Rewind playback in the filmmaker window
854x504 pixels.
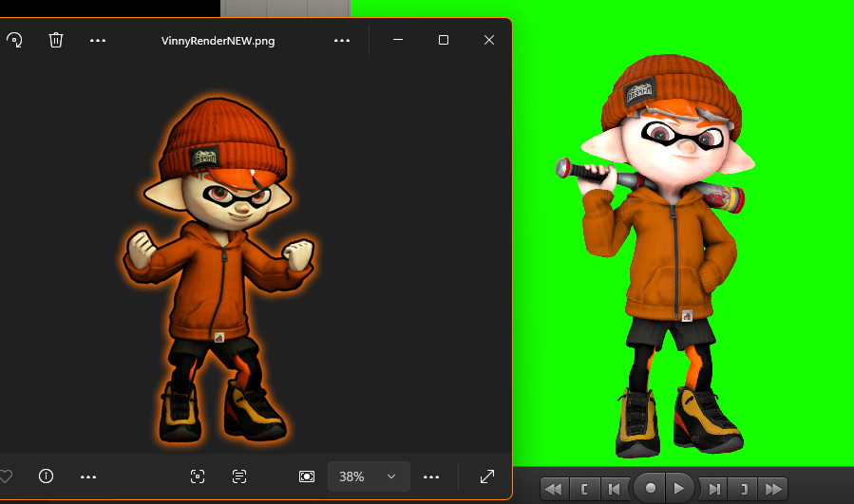pos(555,489)
